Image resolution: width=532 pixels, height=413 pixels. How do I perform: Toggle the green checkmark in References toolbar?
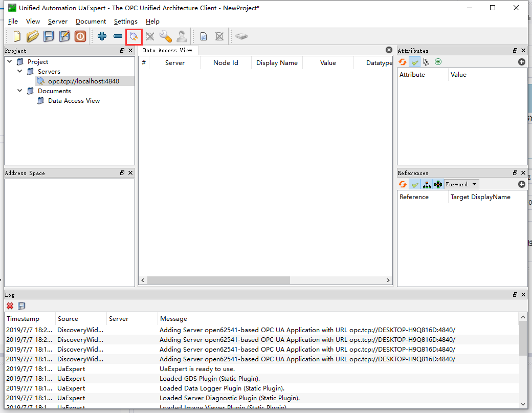(415, 185)
